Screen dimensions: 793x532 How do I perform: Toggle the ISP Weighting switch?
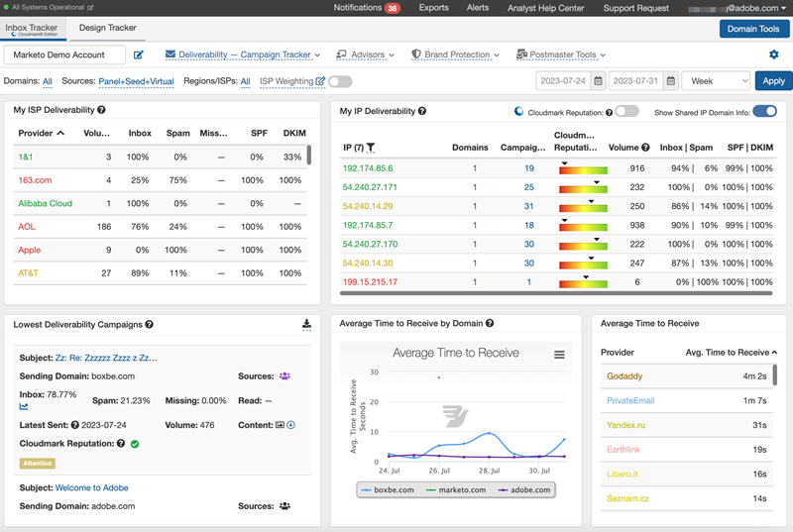(340, 81)
